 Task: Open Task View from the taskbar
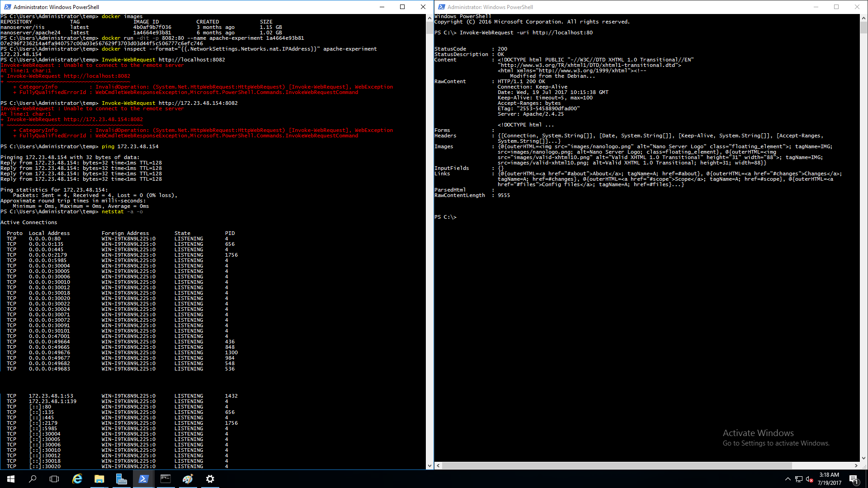tap(54, 479)
